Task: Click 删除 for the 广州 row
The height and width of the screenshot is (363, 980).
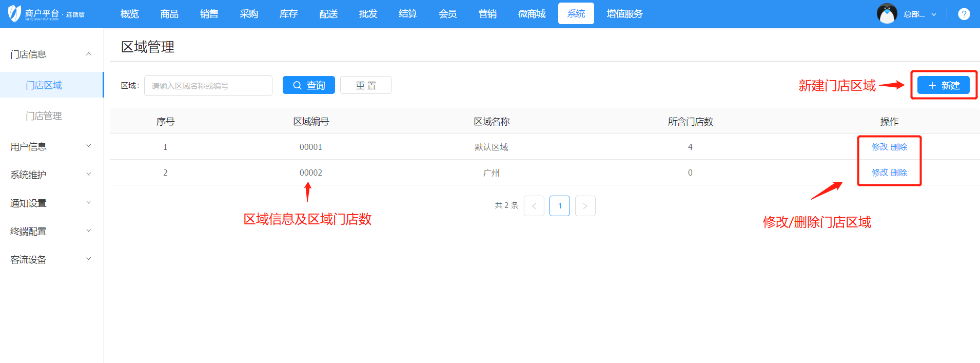Action: (899, 173)
